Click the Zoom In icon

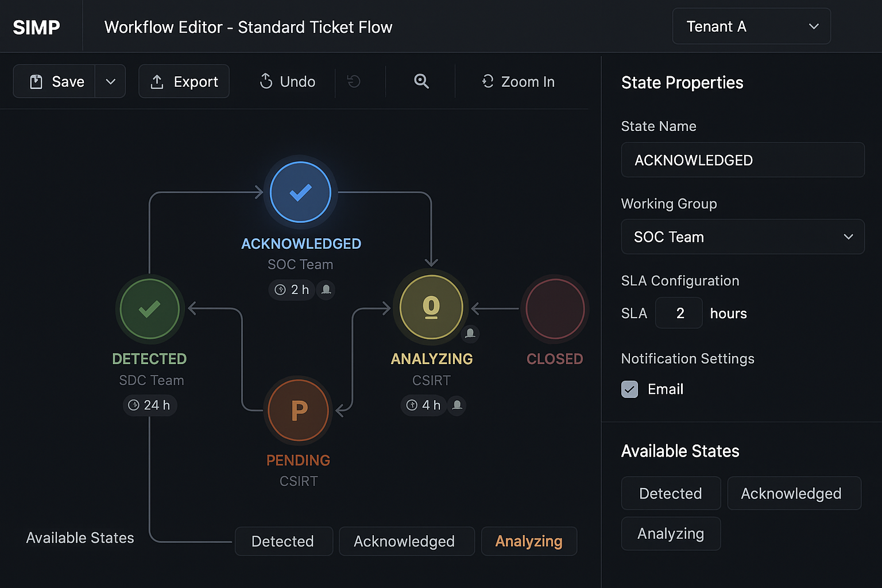(x=488, y=81)
